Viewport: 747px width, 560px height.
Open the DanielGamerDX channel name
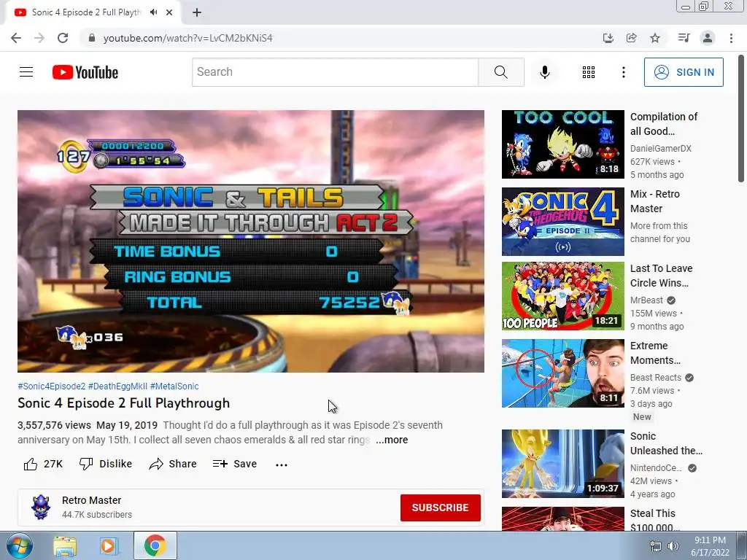pos(661,149)
